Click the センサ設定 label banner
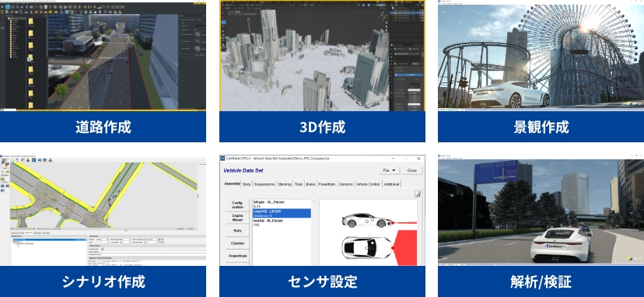 [x=323, y=281]
